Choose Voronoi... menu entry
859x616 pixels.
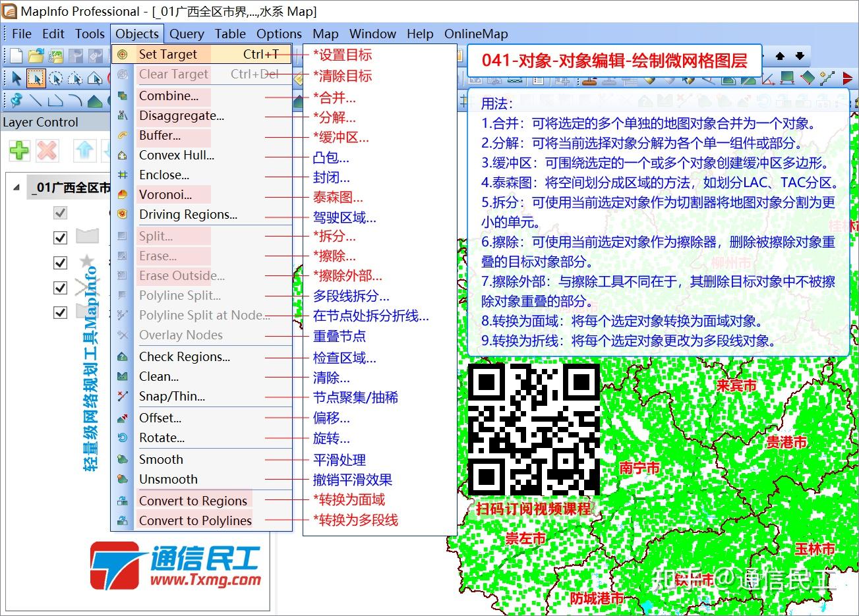[x=202, y=194]
